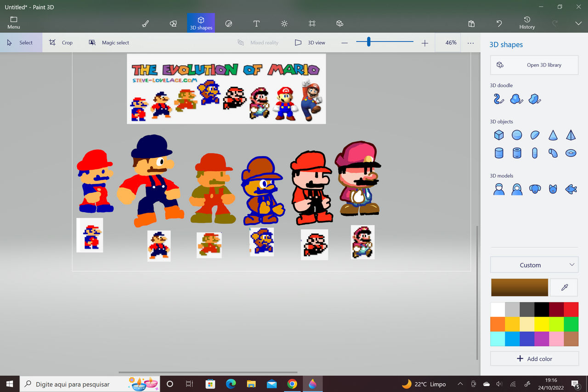588x392 pixels.
Task: Zoom out with the minus button
Action: tap(345, 43)
